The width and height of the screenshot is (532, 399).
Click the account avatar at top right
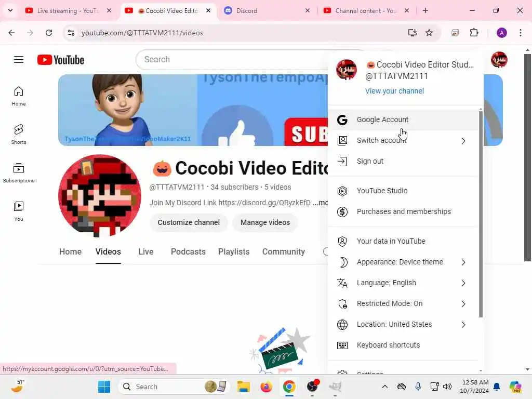499,60
